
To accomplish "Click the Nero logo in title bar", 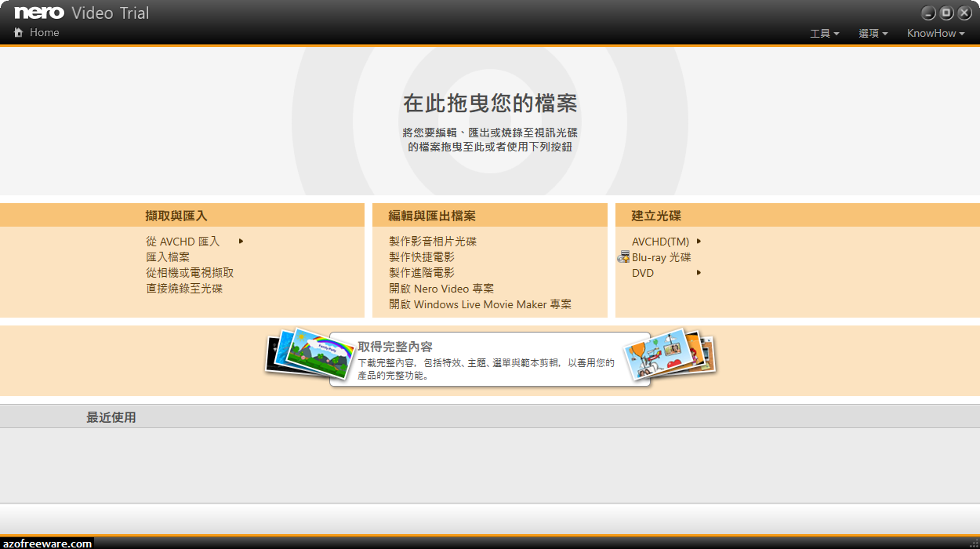I will 39,13.
